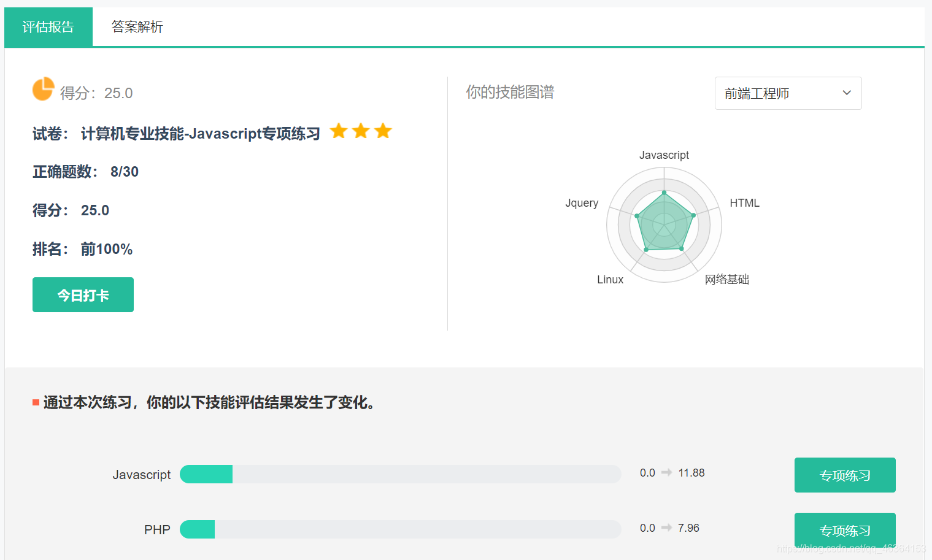Click the chevron arrow in 前端工程师 selector
Viewport: 932px width, 560px height.
point(847,93)
